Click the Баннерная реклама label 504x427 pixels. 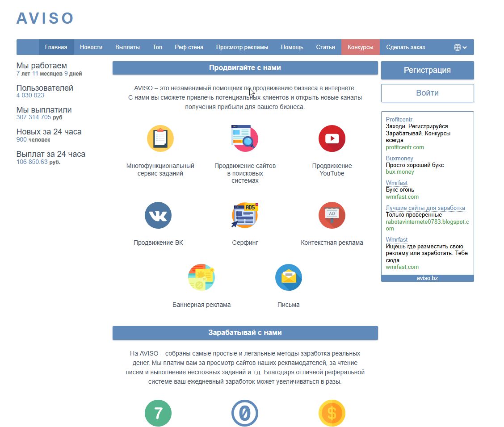(x=202, y=305)
